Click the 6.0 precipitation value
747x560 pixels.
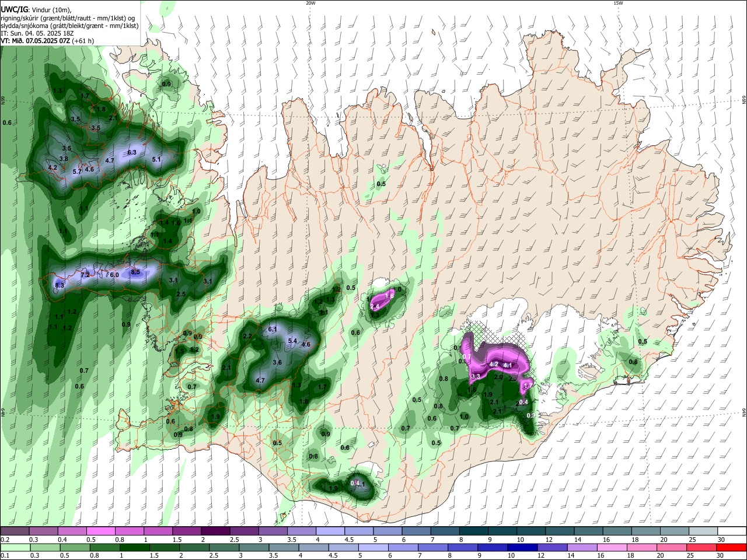coord(114,275)
